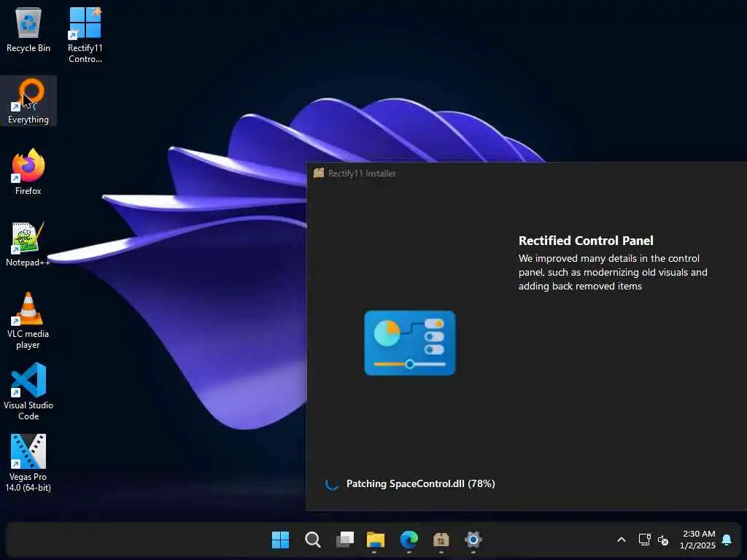Select the Vegas Pro 14.0 desktop shortcut
The width and height of the screenshot is (747, 560).
pyautogui.click(x=28, y=463)
